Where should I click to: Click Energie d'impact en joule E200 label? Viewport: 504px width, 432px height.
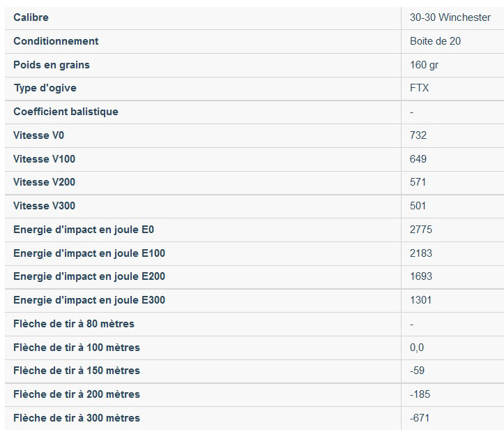(89, 276)
